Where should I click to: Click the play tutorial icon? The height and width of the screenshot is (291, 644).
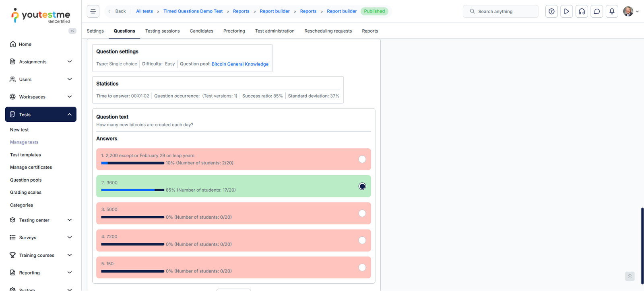click(566, 11)
